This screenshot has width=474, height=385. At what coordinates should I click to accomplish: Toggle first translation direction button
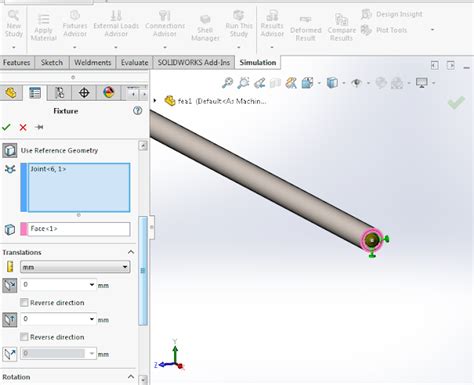[10, 286]
